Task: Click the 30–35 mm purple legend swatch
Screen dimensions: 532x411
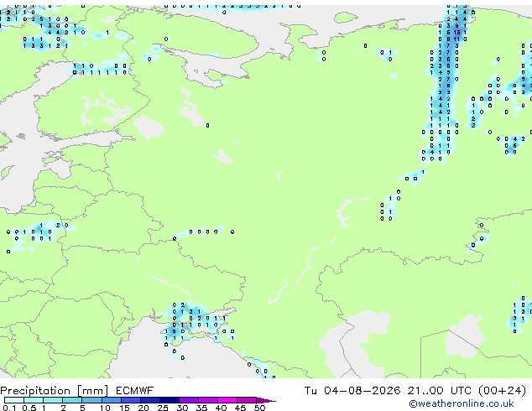Action: click(188, 400)
